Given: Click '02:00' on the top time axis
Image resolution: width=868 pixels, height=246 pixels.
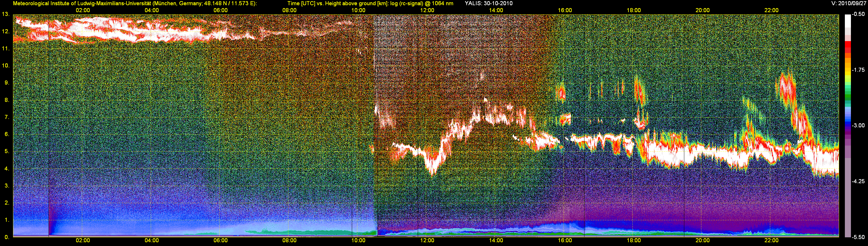Looking at the screenshot, I should tap(83, 10).
